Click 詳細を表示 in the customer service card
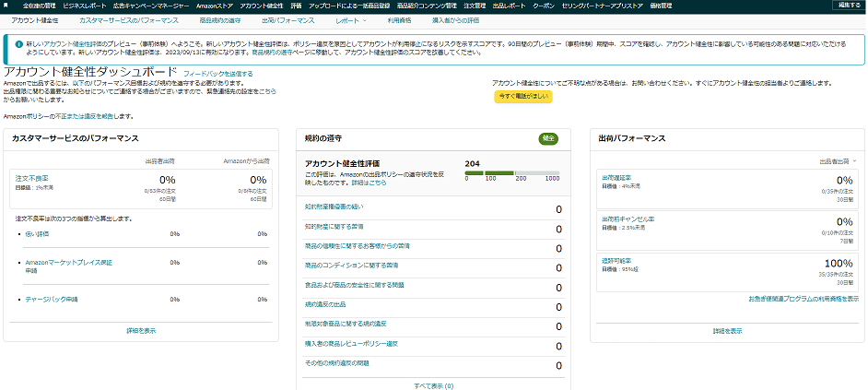Screen dimensions: 868x390 141,331
